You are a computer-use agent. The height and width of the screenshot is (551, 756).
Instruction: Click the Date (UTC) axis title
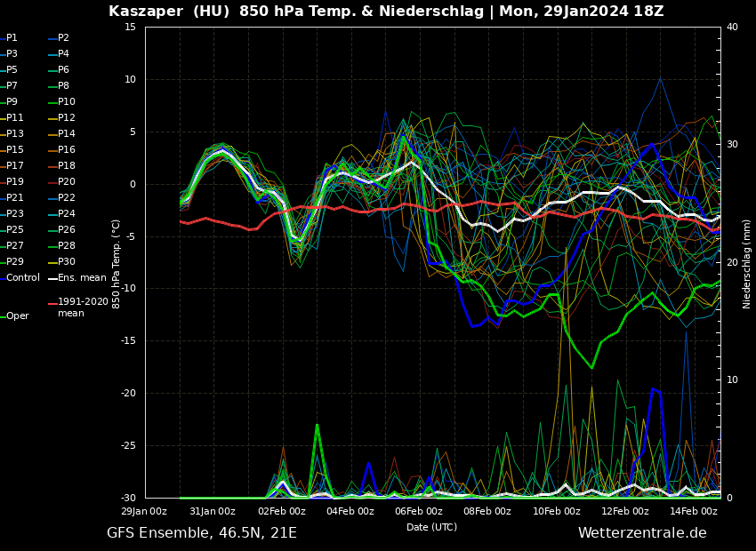coord(431,527)
